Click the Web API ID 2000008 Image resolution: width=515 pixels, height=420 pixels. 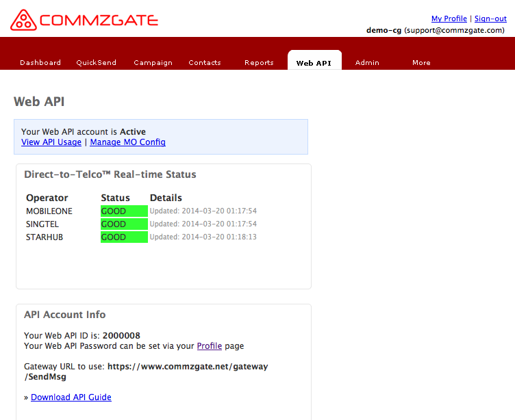121,335
